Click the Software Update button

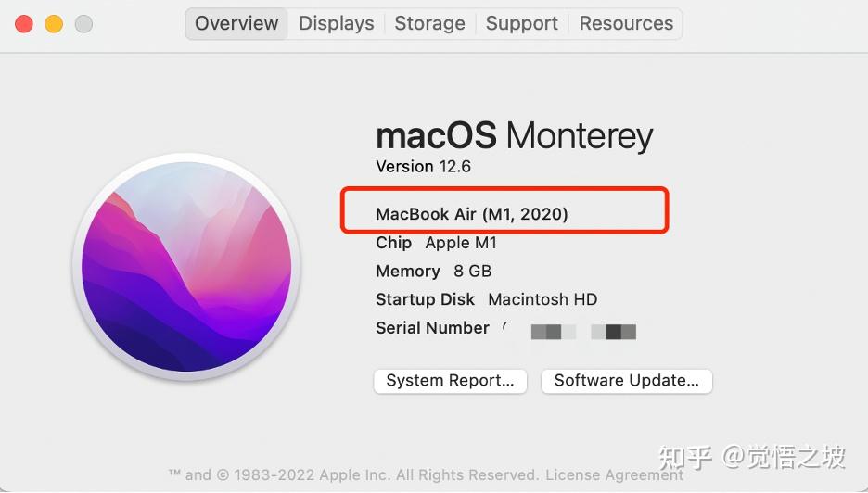coord(626,380)
